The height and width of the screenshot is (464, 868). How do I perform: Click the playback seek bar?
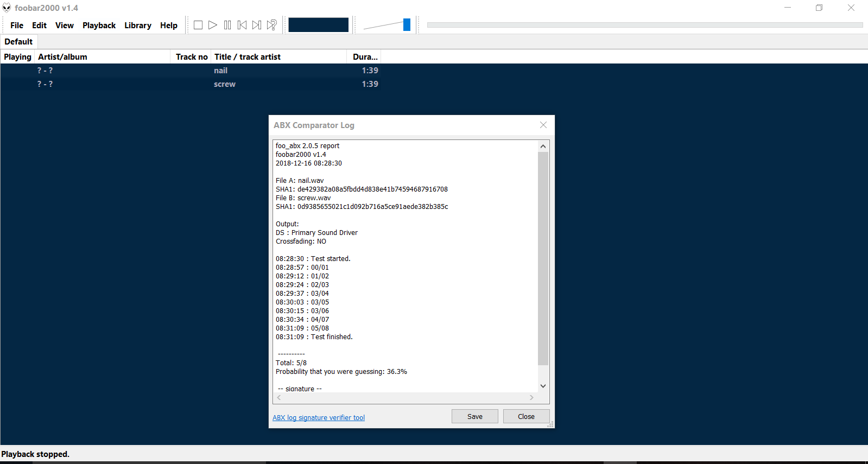click(x=645, y=25)
